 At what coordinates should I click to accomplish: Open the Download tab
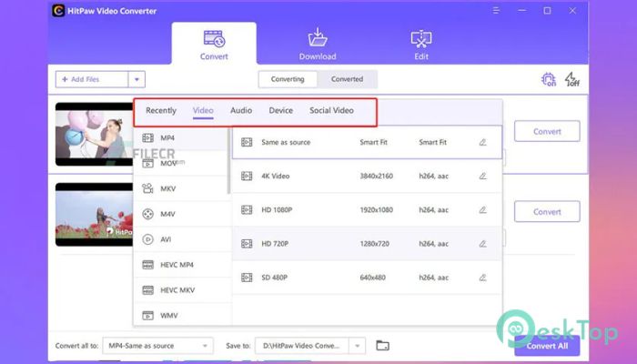point(318,45)
